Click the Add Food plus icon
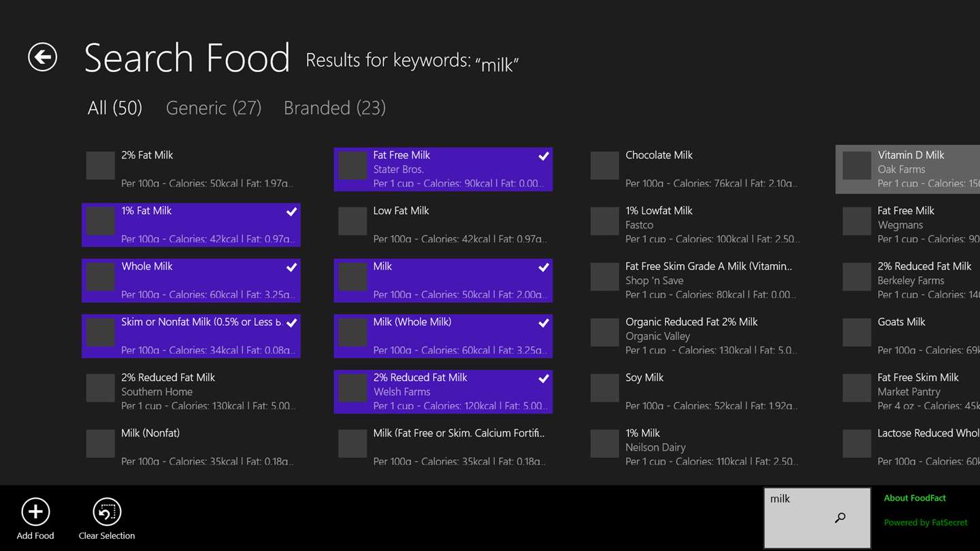 35,512
